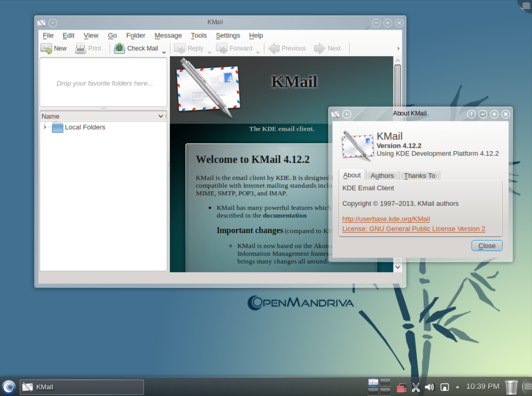Open the File menu
The height and width of the screenshot is (396, 532).
point(48,36)
